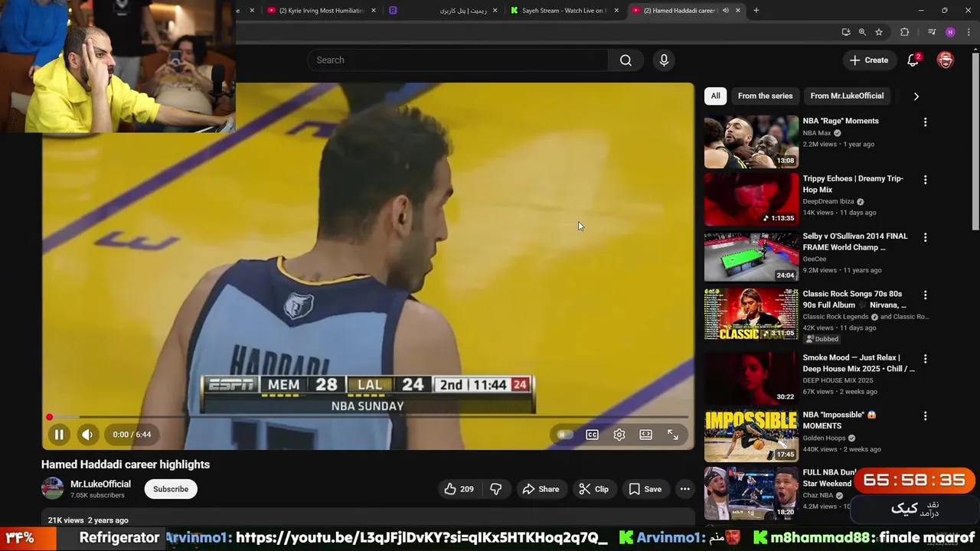Open the NBA "Impossible" Moments title

839,420
